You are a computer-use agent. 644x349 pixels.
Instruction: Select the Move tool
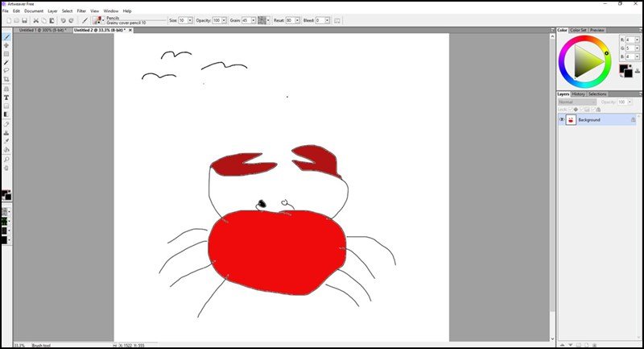tap(6, 45)
